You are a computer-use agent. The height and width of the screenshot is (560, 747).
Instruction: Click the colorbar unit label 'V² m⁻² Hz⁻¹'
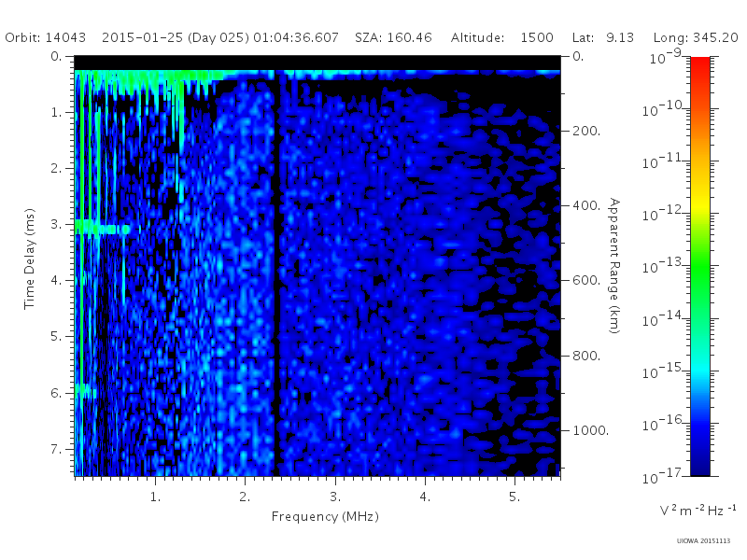698,510
